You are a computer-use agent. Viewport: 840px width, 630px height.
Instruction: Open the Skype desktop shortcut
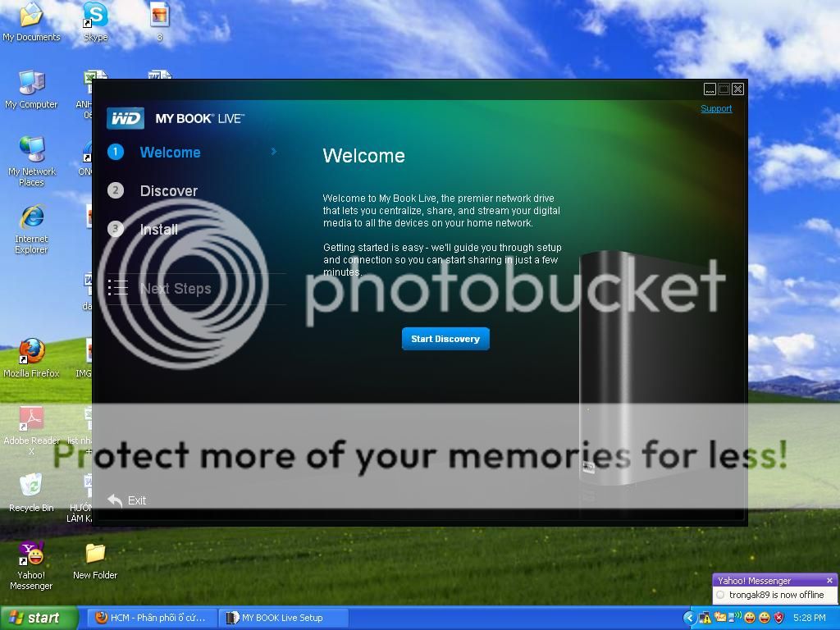click(x=95, y=16)
